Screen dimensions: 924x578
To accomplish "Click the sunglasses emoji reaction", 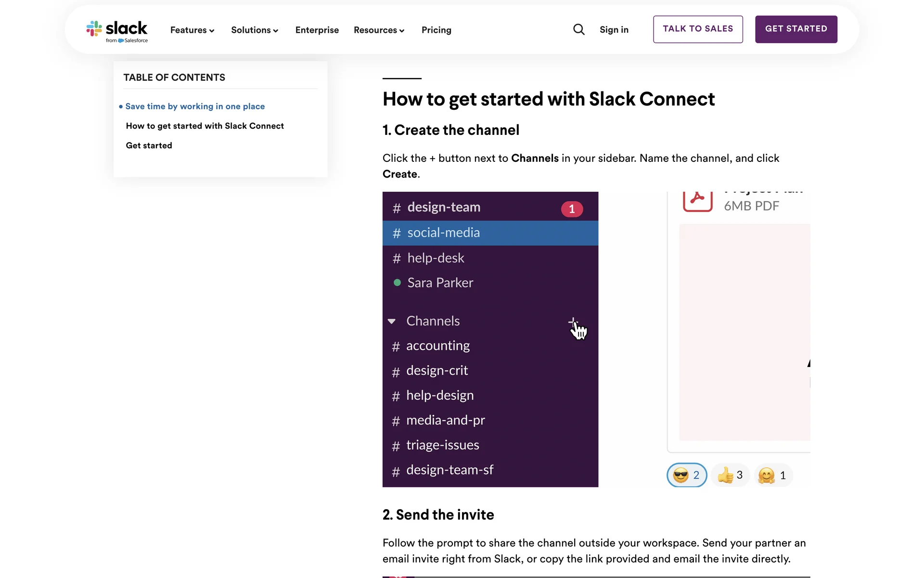I will tap(686, 475).
